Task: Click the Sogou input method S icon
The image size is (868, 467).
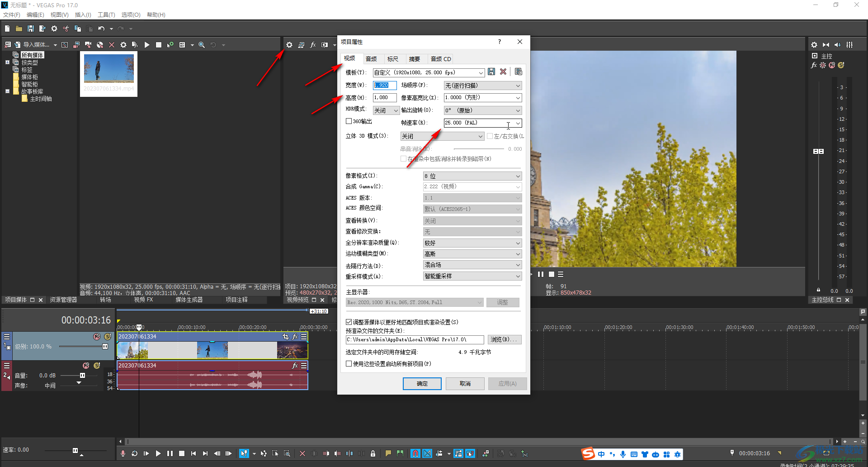Action: pos(588,453)
